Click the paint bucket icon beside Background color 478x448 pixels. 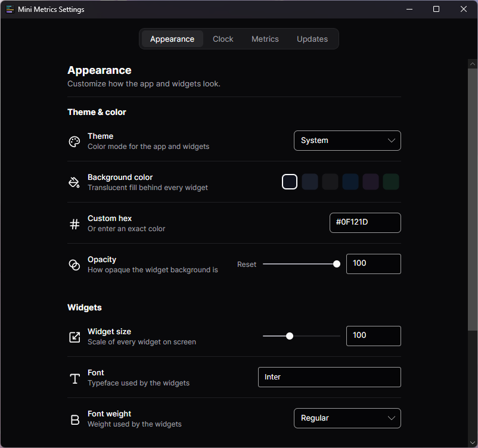(x=75, y=182)
